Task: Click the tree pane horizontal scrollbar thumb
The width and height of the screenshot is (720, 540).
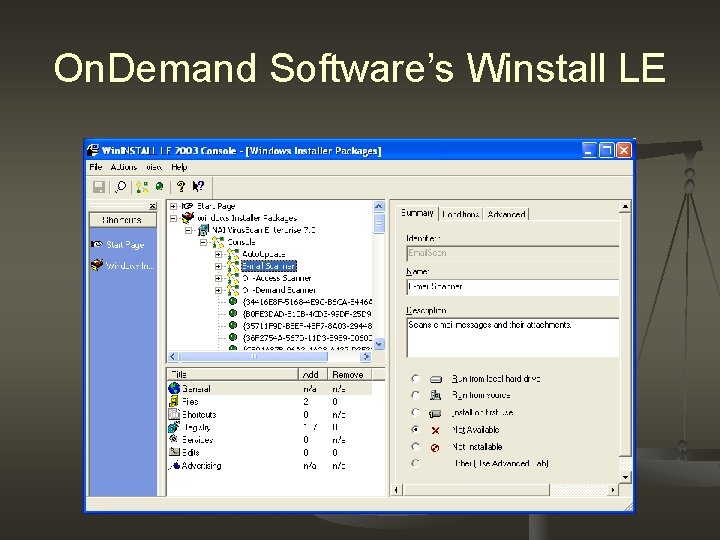Action: click(x=253, y=356)
